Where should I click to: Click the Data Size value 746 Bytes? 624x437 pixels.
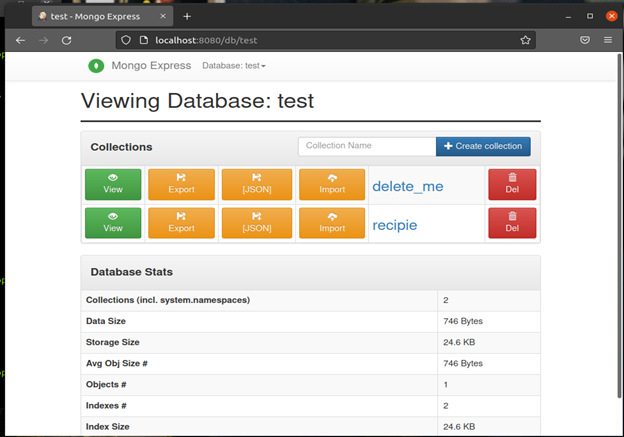coord(463,321)
